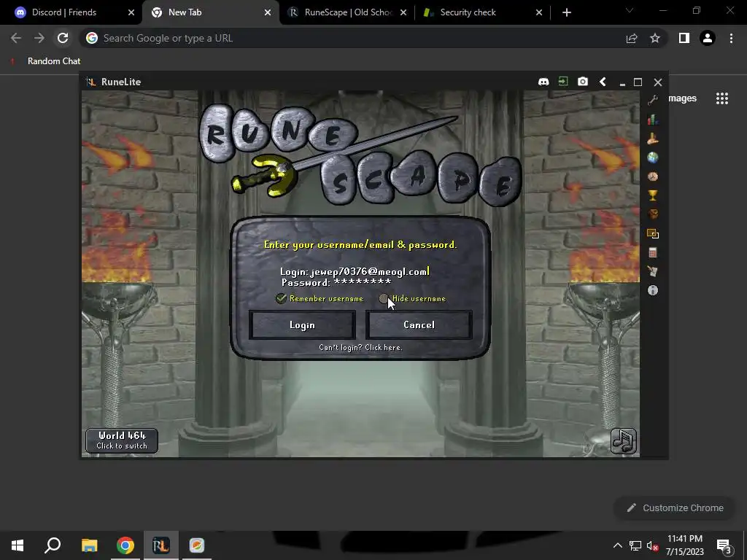Reload the page in Chrome

point(63,38)
